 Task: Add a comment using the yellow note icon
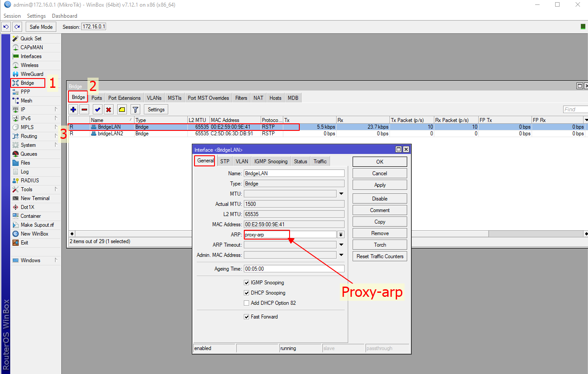[x=121, y=109]
